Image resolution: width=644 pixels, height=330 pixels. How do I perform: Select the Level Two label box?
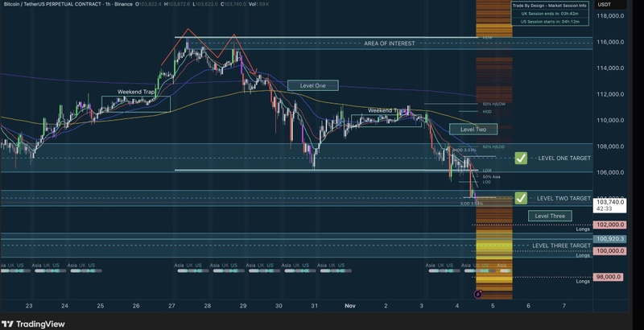473,130
